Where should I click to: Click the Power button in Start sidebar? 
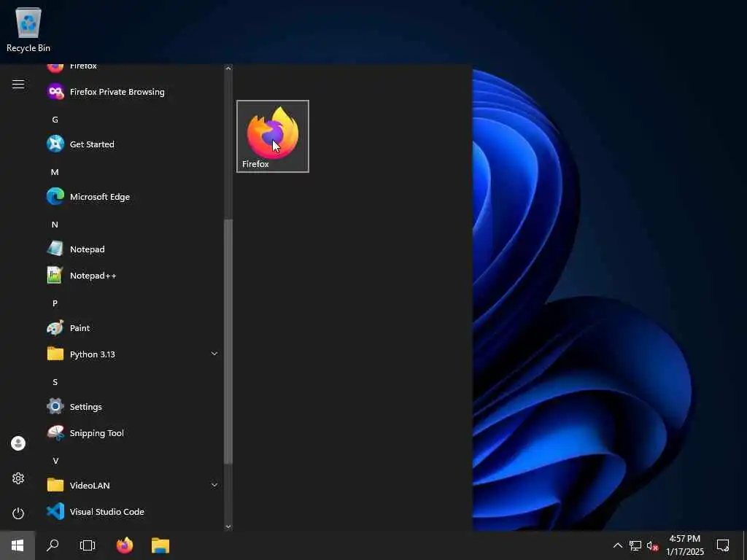pos(18,513)
